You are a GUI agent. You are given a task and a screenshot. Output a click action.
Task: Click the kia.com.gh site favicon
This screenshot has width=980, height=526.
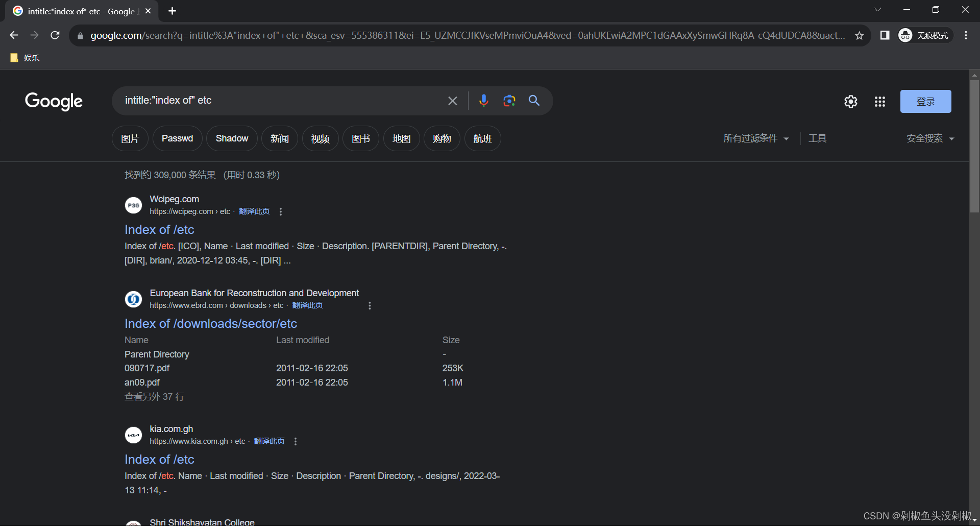click(x=133, y=435)
